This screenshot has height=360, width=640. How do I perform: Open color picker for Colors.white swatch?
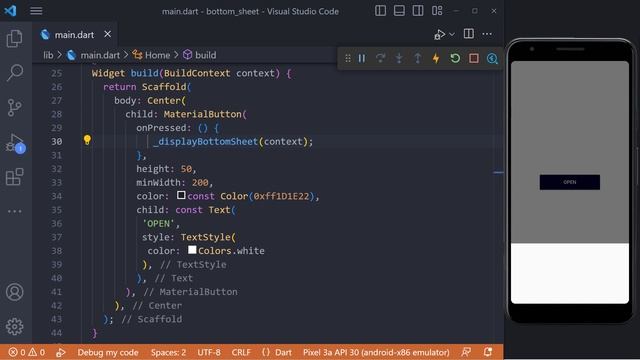(x=192, y=249)
